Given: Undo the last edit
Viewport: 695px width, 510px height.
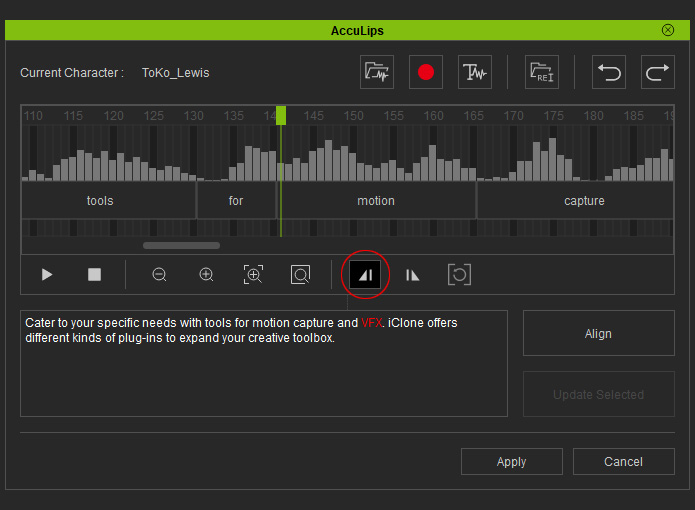Looking at the screenshot, I should coord(609,72).
